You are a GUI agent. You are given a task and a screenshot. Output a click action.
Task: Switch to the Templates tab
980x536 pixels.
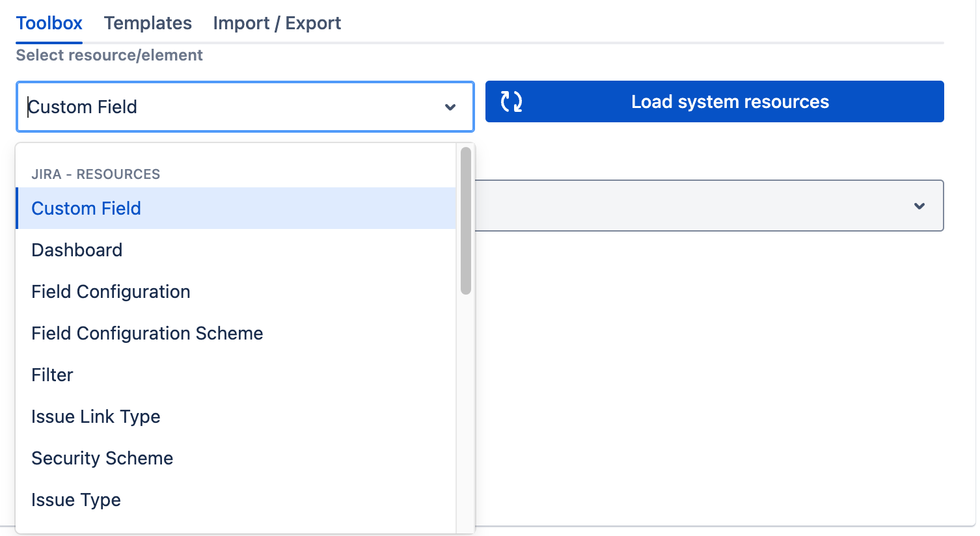(148, 23)
